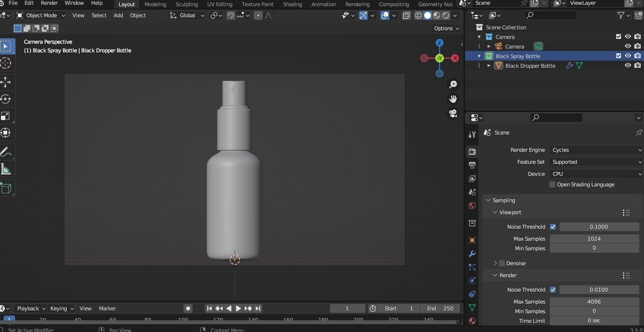Toggle render Noise Threshold checkbox
This screenshot has height=332, width=644.
point(553,290)
